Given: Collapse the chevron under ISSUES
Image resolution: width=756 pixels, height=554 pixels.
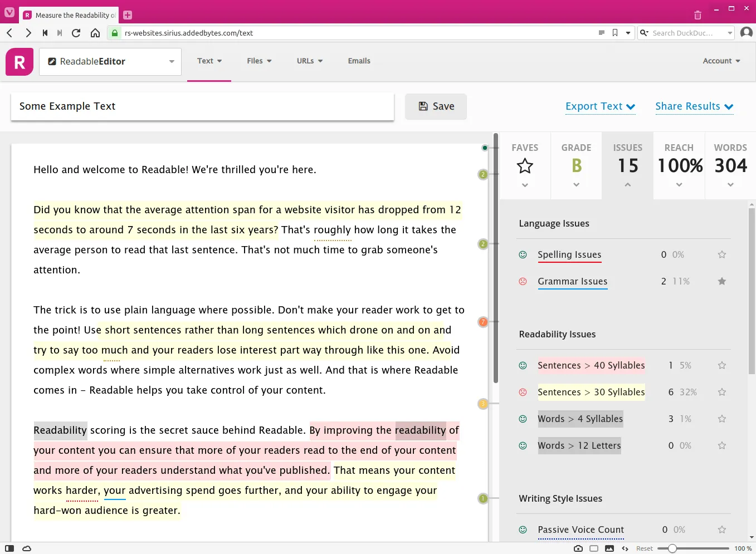Looking at the screenshot, I should click(x=628, y=185).
